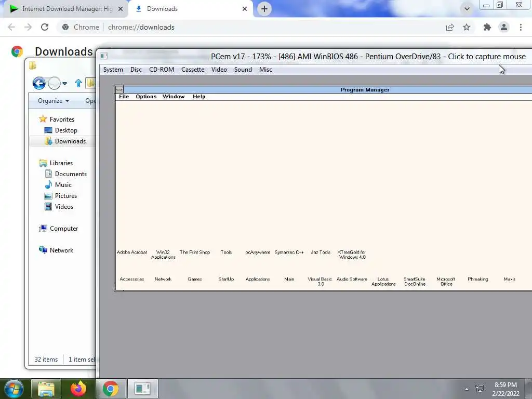Open the PCem CD-ROM menu
Viewport: 532px width, 399px height.
coord(162,70)
